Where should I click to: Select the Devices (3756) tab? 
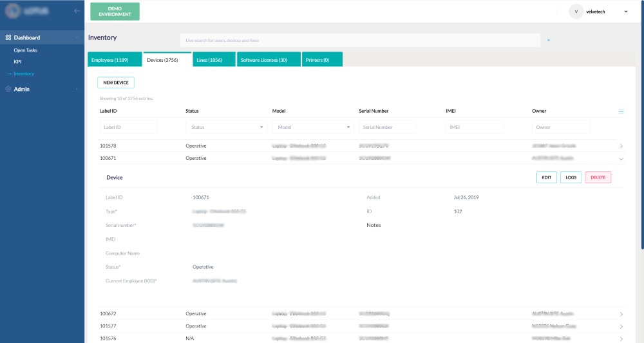click(x=167, y=59)
